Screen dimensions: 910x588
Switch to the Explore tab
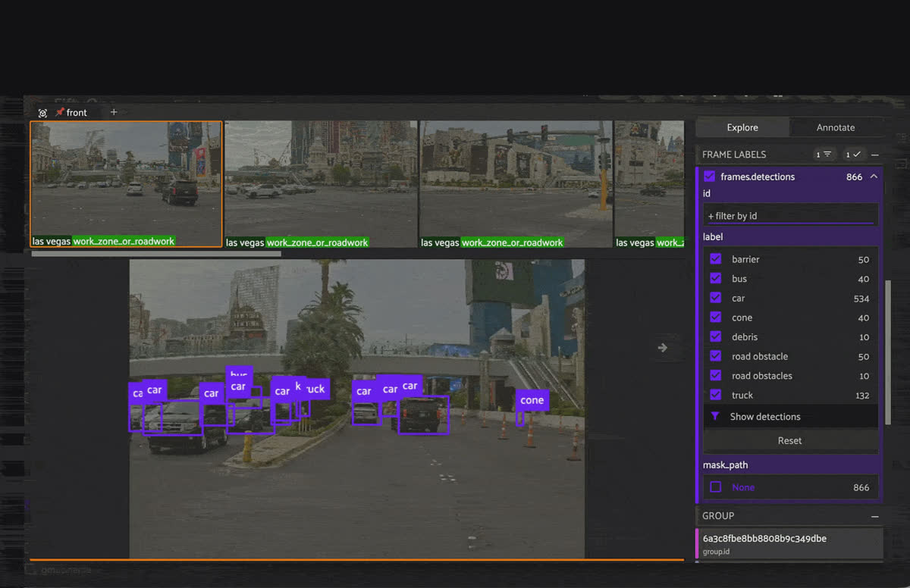pyautogui.click(x=742, y=127)
